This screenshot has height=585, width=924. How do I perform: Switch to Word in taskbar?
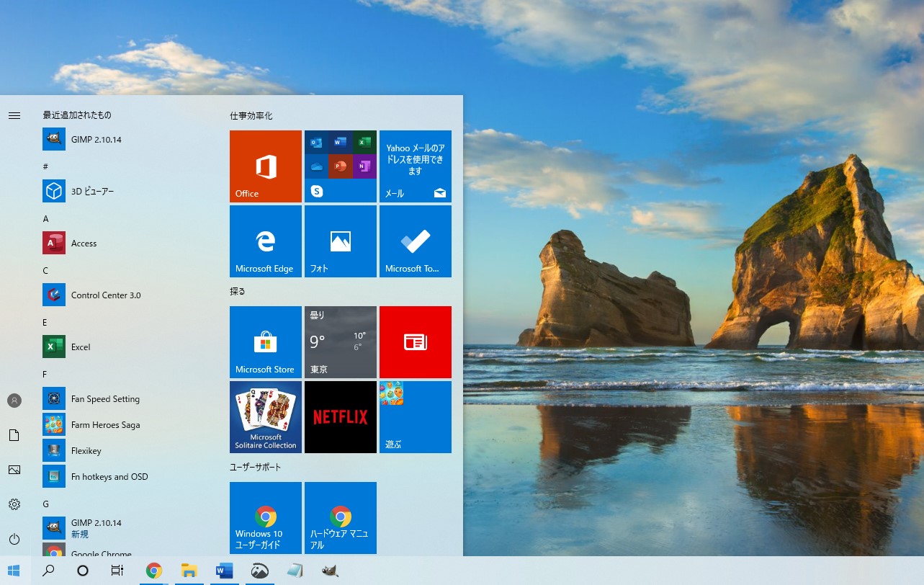(x=224, y=571)
